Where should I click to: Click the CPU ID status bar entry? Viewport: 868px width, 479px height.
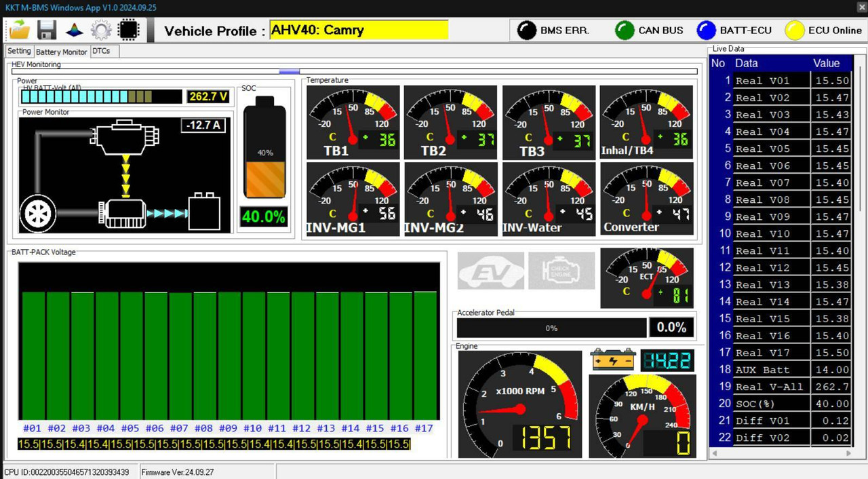pos(66,472)
